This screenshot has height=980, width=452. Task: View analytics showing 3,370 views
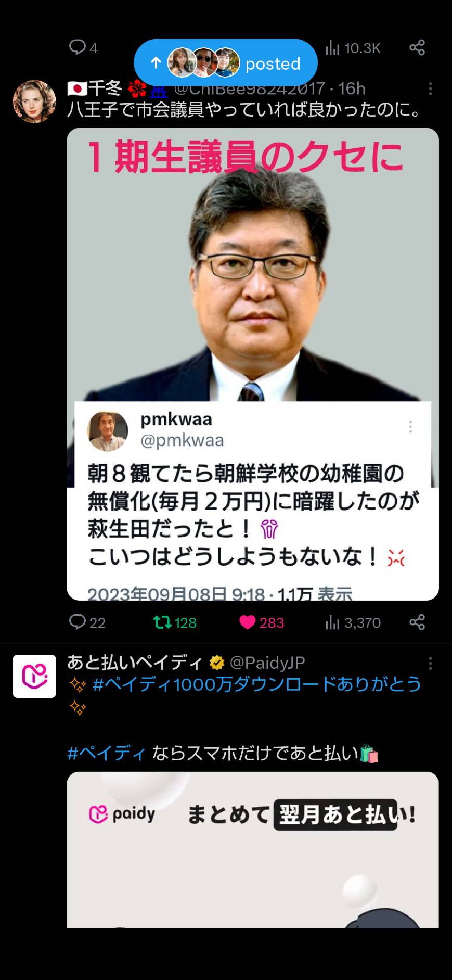click(x=353, y=622)
